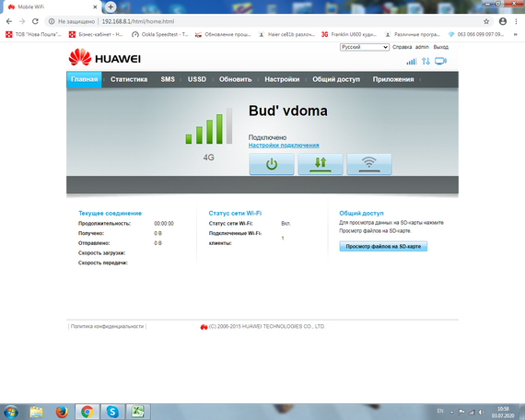Open the Chrome three-dot menu

[x=516, y=21]
